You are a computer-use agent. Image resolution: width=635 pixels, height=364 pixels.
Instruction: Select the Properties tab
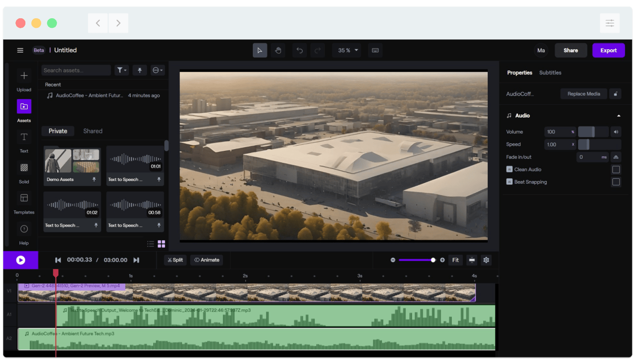[520, 73]
